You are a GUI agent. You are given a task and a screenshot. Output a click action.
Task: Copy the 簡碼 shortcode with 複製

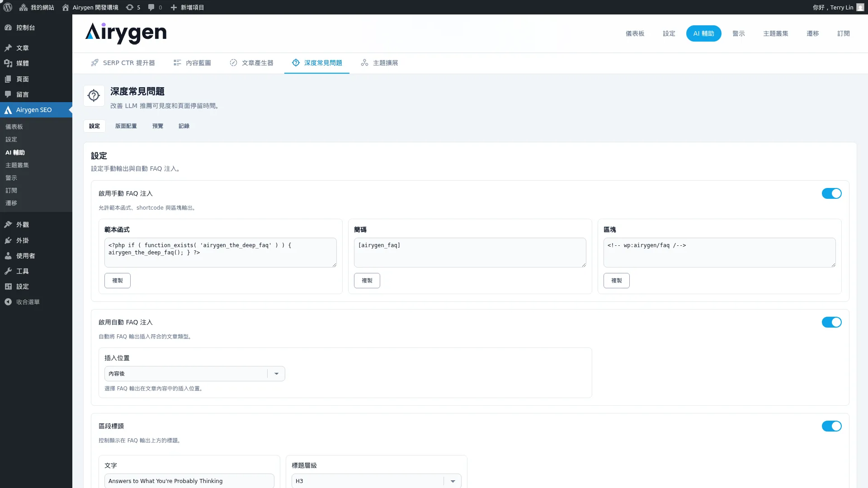tap(367, 281)
